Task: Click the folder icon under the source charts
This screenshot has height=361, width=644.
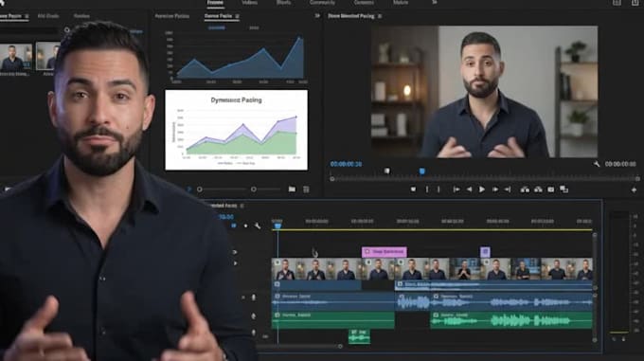Action: point(292,190)
